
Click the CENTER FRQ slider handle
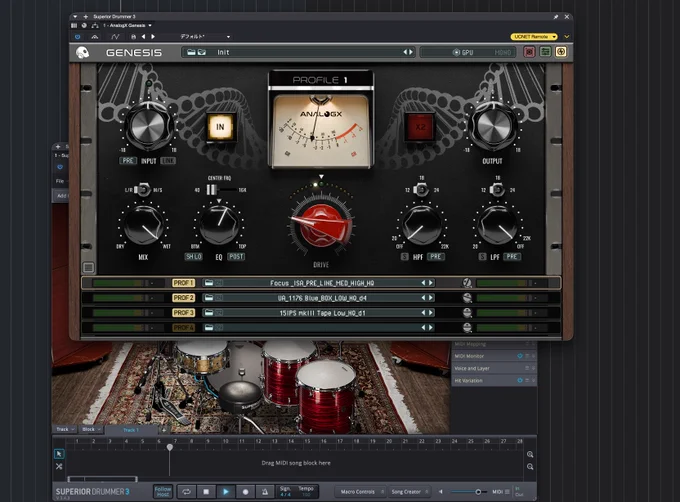point(211,190)
